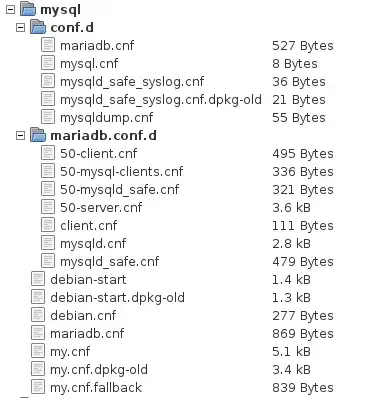Collapse the conf.d folder
This screenshot has height=398, width=370.
pos(21,28)
